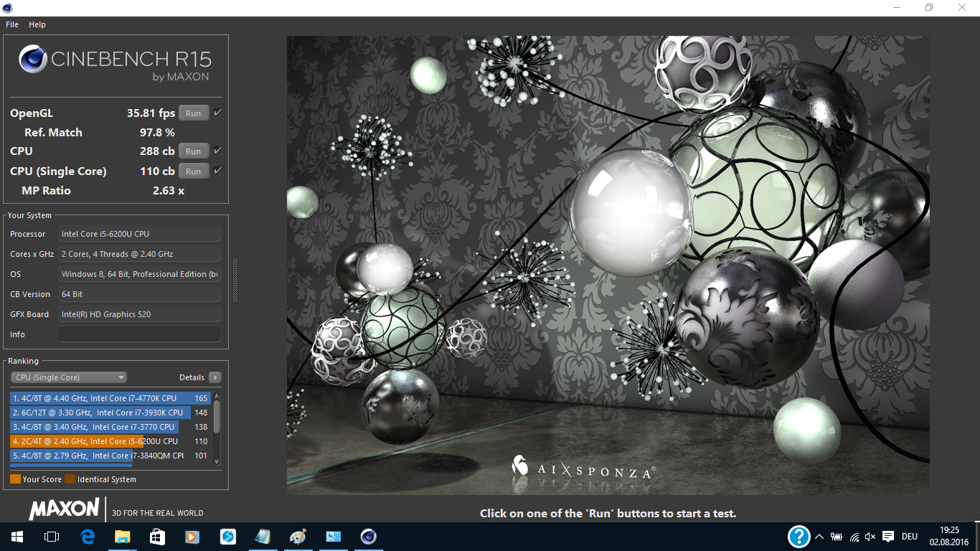Open the media player taskbar icon

pos(192,537)
